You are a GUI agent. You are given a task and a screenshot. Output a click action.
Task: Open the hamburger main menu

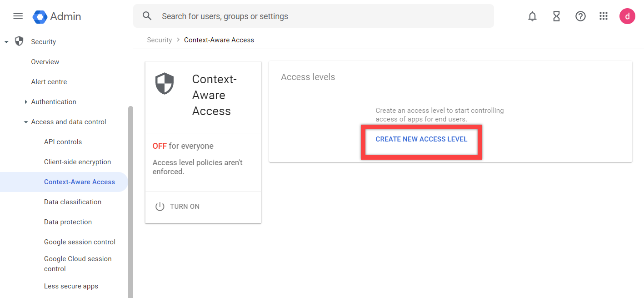(18, 16)
